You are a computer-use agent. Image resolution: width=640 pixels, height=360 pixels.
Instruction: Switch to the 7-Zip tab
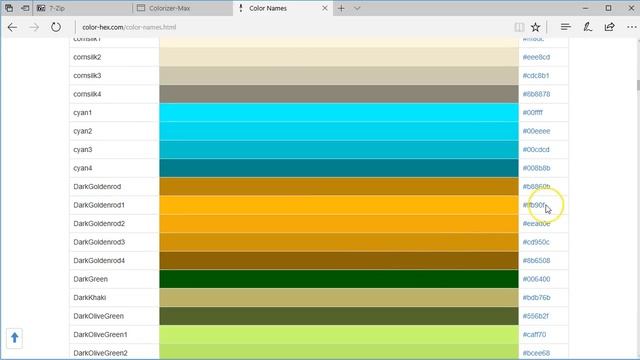point(82,8)
